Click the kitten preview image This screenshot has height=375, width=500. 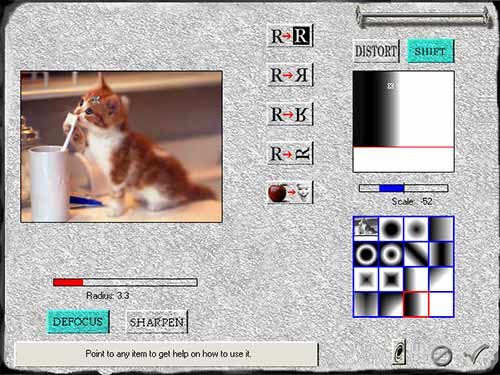pyautogui.click(x=121, y=147)
